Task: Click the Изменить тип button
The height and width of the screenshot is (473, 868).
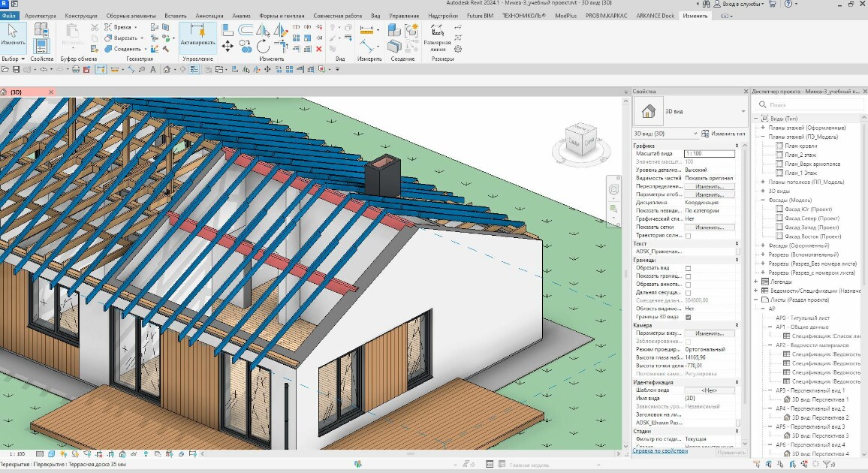Action: 724,134
